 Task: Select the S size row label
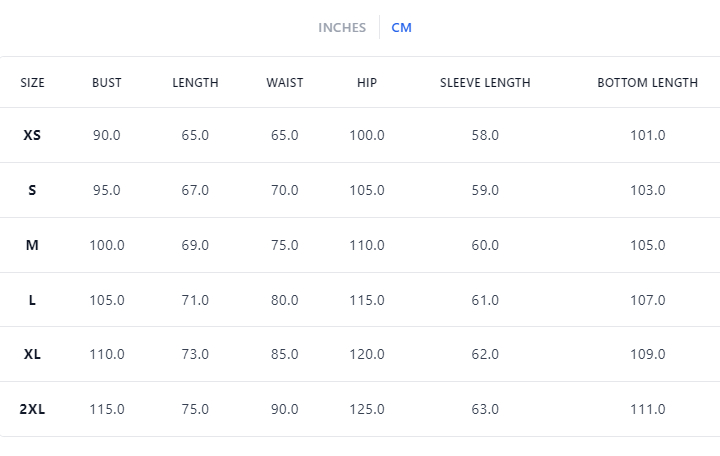(32, 190)
